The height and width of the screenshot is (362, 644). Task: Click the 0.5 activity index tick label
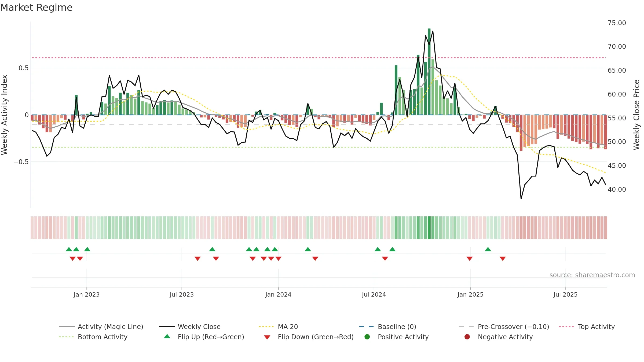23,68
